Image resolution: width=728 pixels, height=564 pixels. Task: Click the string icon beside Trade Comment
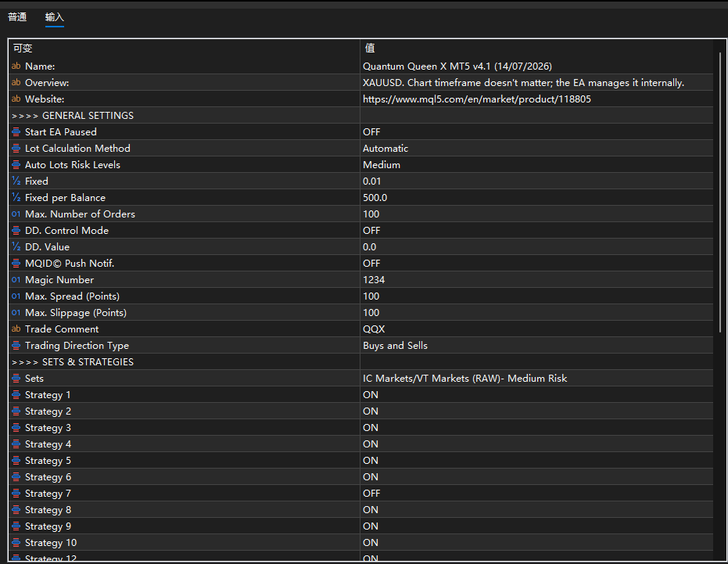tap(16, 329)
